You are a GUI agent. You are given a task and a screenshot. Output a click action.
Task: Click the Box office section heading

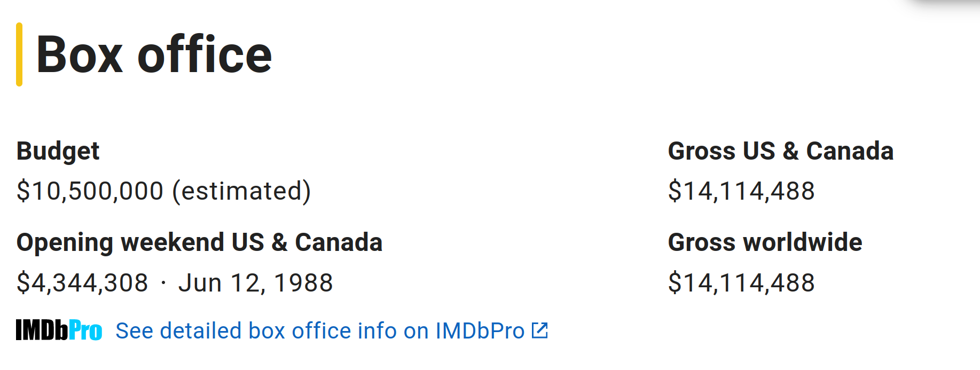(x=154, y=54)
